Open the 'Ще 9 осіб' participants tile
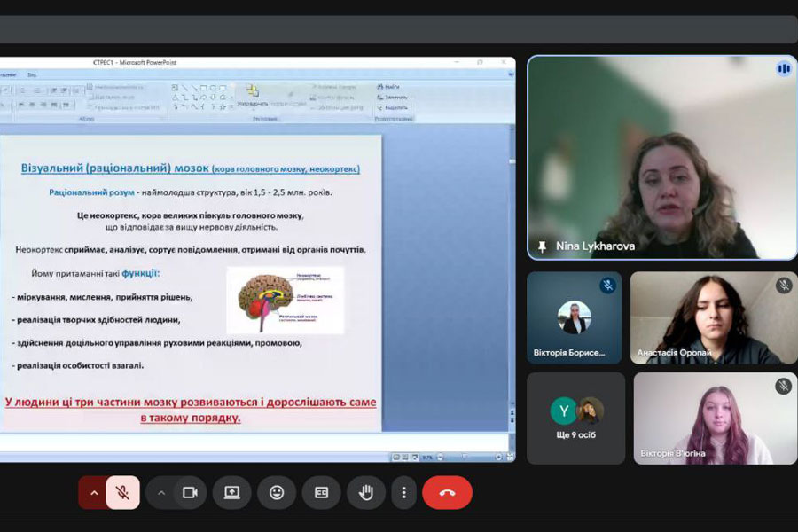The height and width of the screenshot is (532, 798). tap(575, 419)
